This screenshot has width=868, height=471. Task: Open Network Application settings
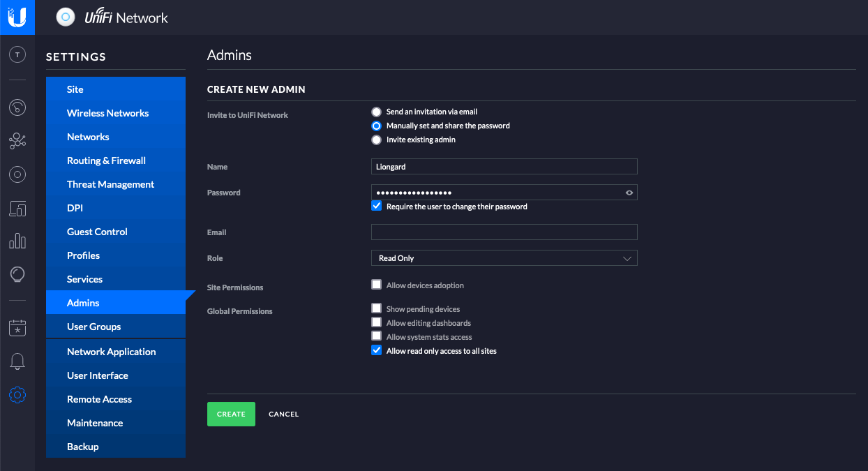(x=116, y=352)
